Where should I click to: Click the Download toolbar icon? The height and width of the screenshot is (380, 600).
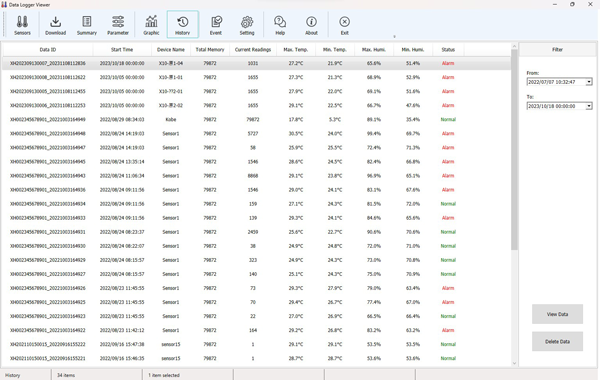pyautogui.click(x=55, y=25)
